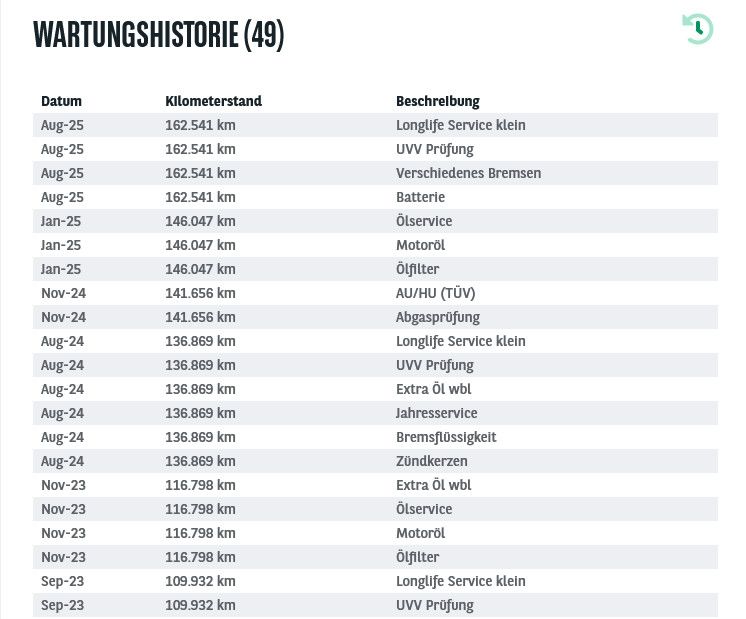Click the AU/HU (TÜV) entry
Screen dimensions: 746x619
point(435,293)
